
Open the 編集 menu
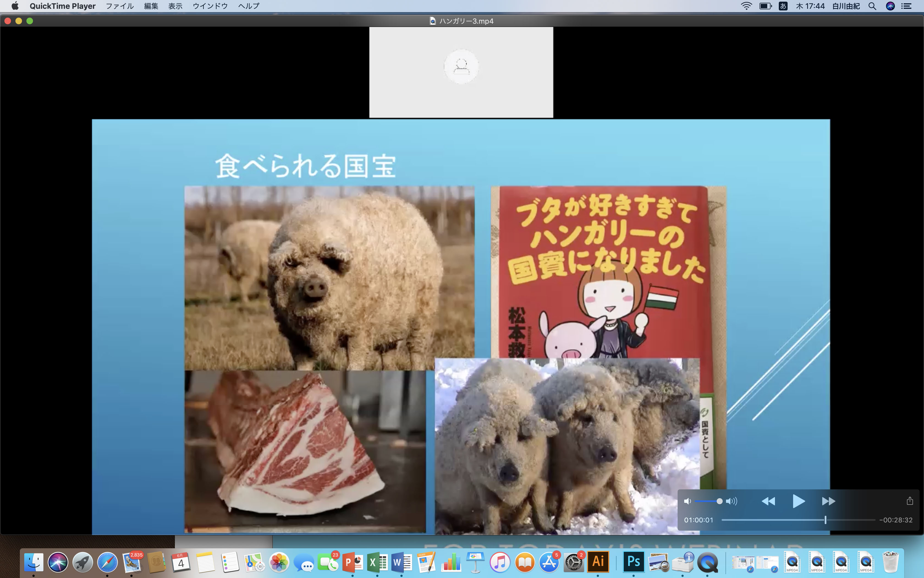151,6
